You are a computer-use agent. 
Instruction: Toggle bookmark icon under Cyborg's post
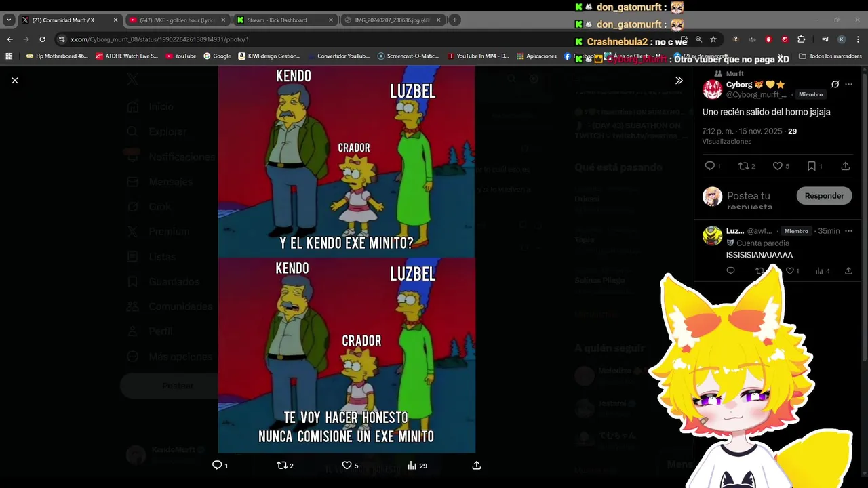pyautogui.click(x=811, y=166)
